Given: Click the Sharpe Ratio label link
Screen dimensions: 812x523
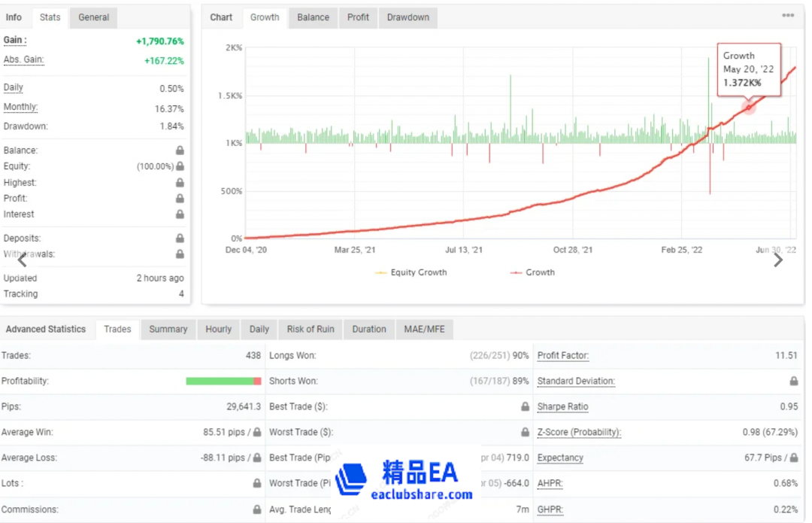Looking at the screenshot, I should coord(562,407).
